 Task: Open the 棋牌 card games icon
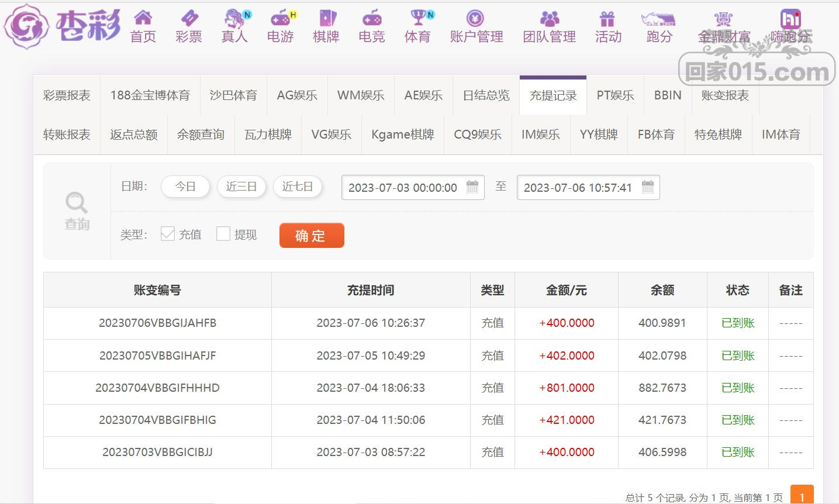tap(326, 18)
